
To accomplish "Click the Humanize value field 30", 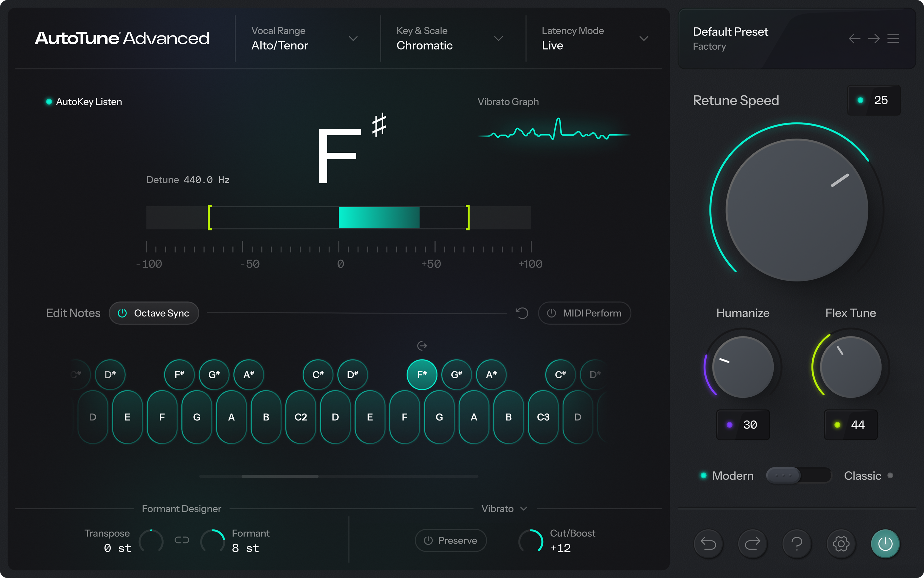I will click(x=743, y=425).
